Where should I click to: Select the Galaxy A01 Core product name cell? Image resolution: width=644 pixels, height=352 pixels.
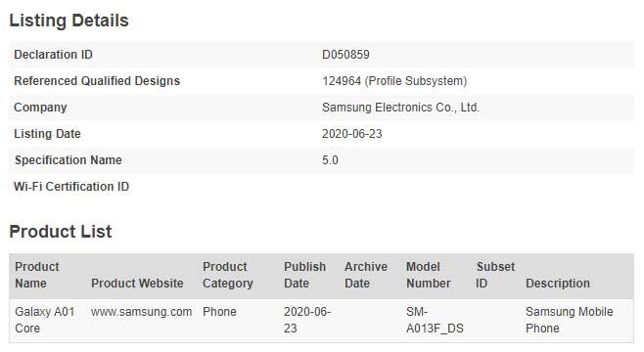pyautogui.click(x=45, y=320)
